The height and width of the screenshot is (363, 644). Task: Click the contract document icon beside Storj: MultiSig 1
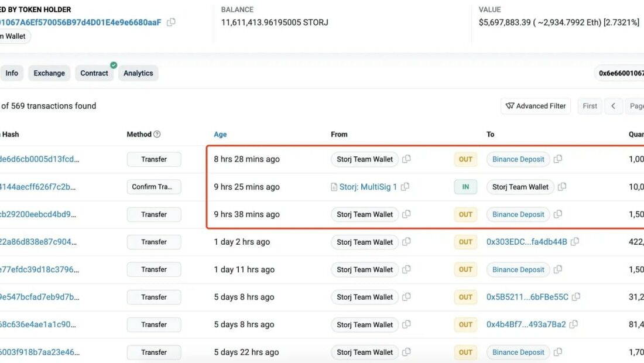click(x=334, y=187)
